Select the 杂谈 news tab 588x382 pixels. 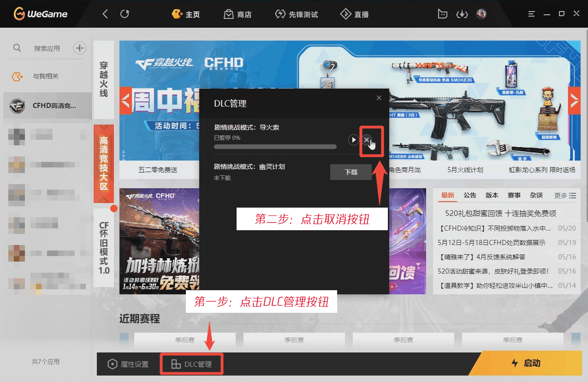pos(536,195)
